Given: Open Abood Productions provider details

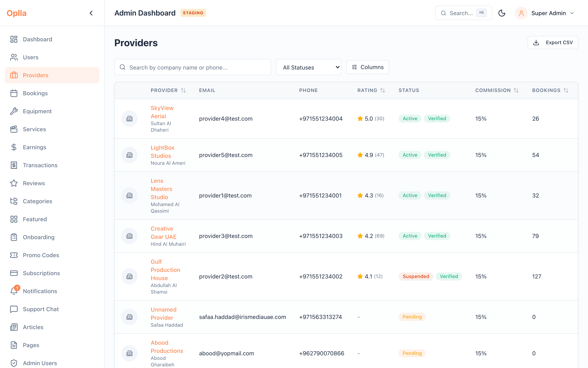Looking at the screenshot, I should [167, 347].
